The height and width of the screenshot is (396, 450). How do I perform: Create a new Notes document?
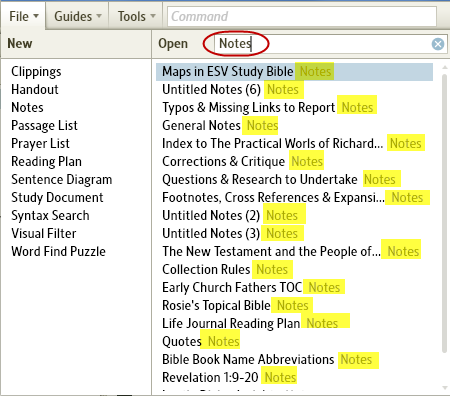tap(27, 107)
